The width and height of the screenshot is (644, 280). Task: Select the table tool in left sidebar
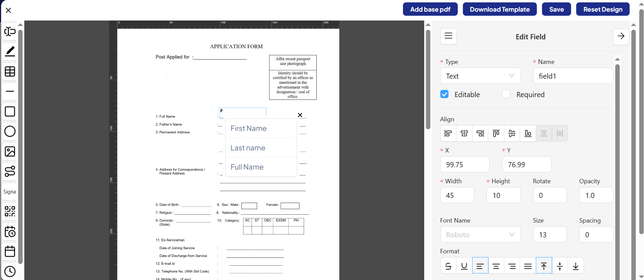click(x=10, y=71)
